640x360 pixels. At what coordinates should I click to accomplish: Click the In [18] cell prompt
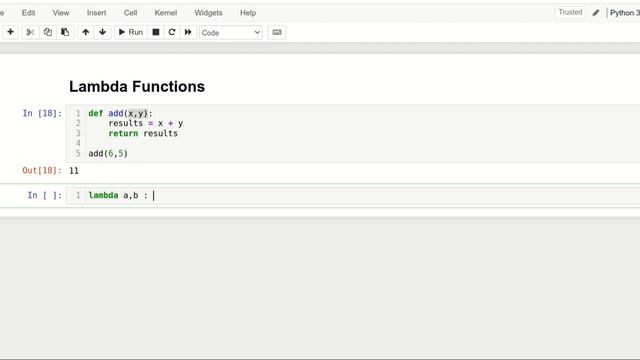coord(42,113)
